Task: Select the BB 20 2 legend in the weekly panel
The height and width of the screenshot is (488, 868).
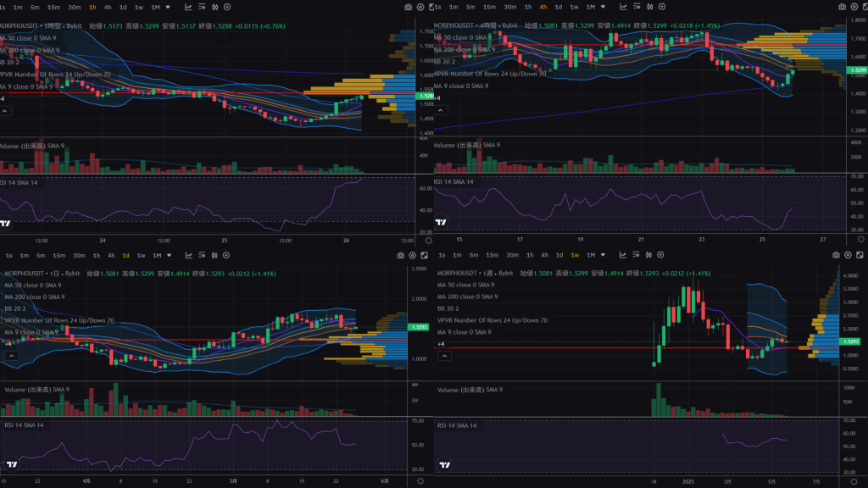Action: coord(448,308)
